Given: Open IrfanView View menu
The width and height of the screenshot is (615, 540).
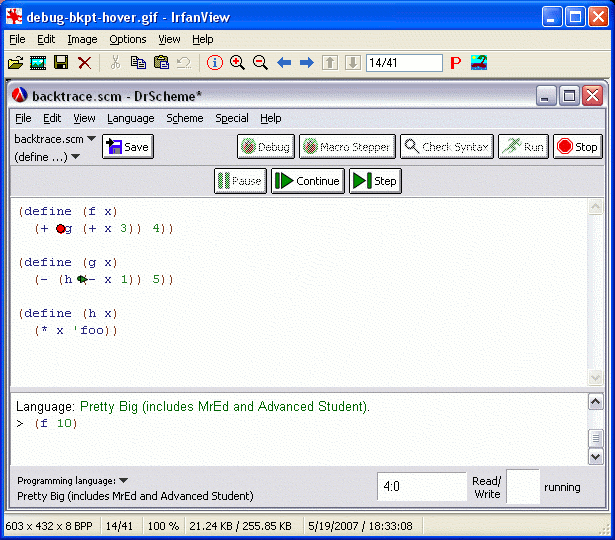Looking at the screenshot, I should (x=169, y=39).
